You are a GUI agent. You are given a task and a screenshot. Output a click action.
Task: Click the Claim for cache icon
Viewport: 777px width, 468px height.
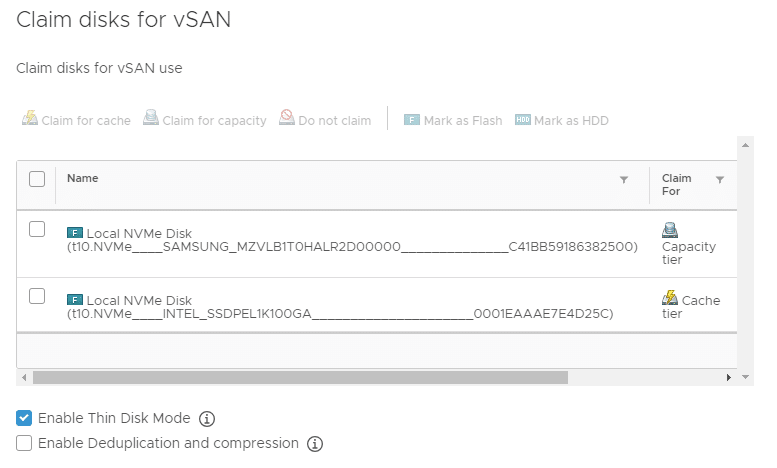tap(30, 118)
